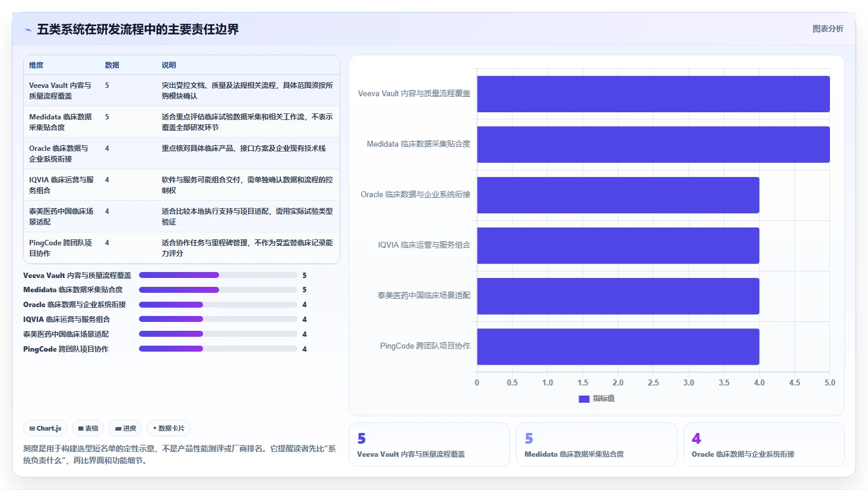Click the Veeva Vault chart bar
Image resolution: width=868 pixels, height=490 pixels.
pyautogui.click(x=653, y=94)
